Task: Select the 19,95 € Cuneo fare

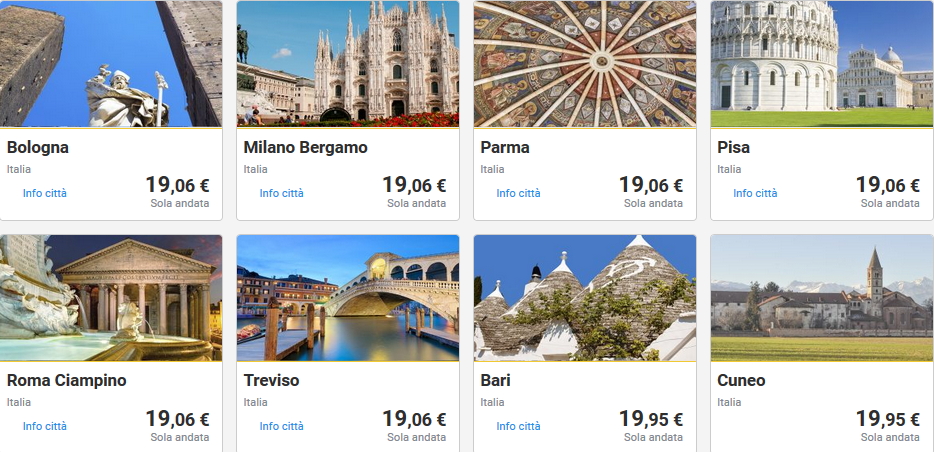Action: tap(888, 419)
